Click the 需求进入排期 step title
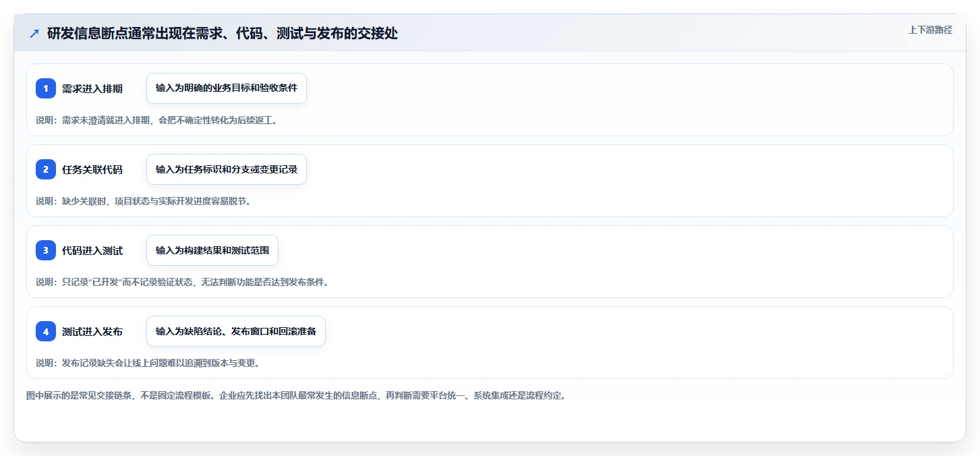980x456 pixels. (92, 89)
